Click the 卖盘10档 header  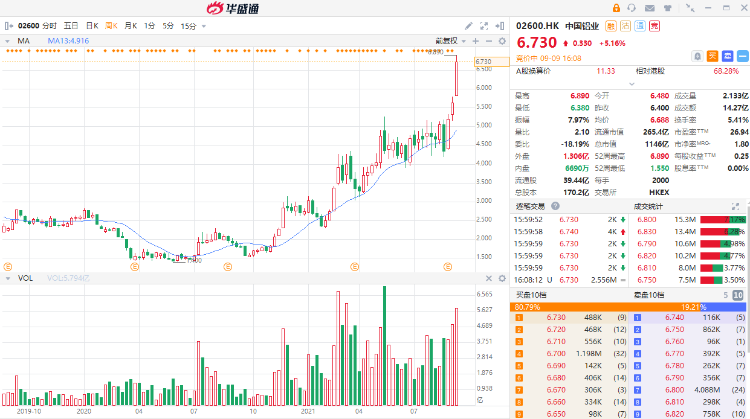[x=649, y=295]
